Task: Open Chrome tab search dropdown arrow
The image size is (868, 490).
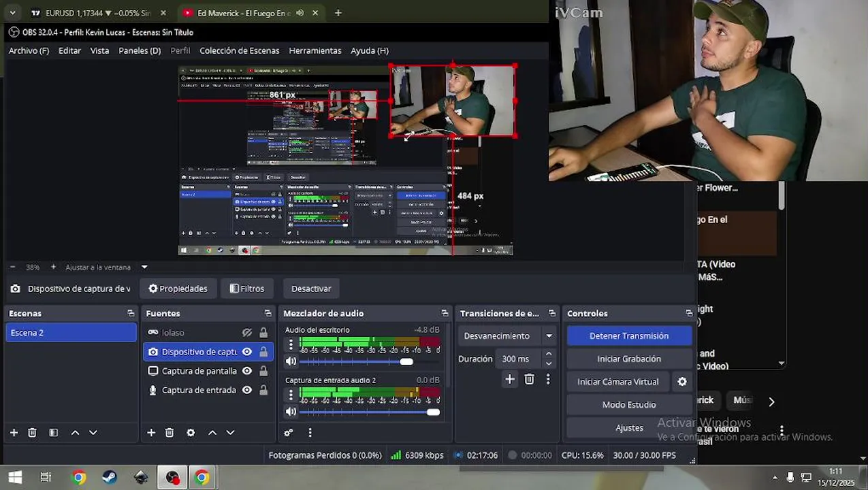Action: click(13, 13)
